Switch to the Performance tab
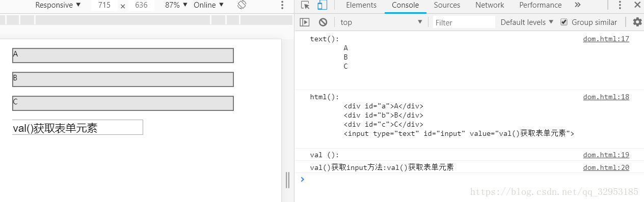 tap(540, 5)
